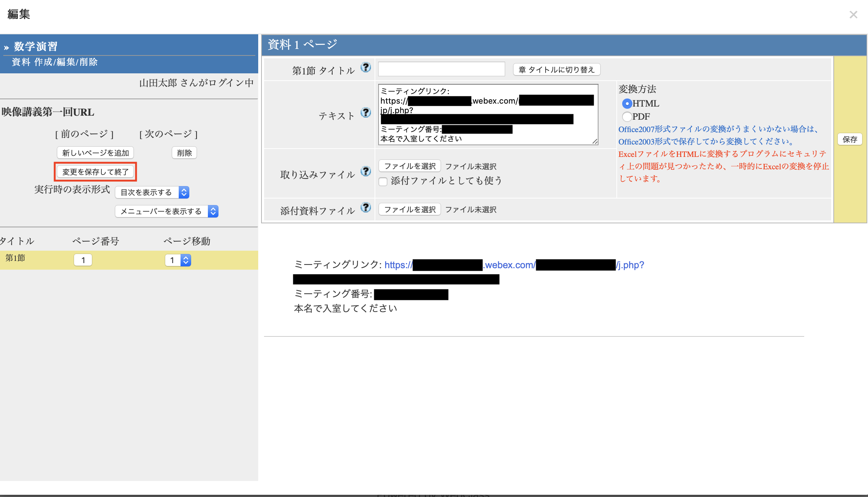Viewport: 868px width, 497px height.
Task: Click ミーティング番号: label in preview
Action: [333, 294]
